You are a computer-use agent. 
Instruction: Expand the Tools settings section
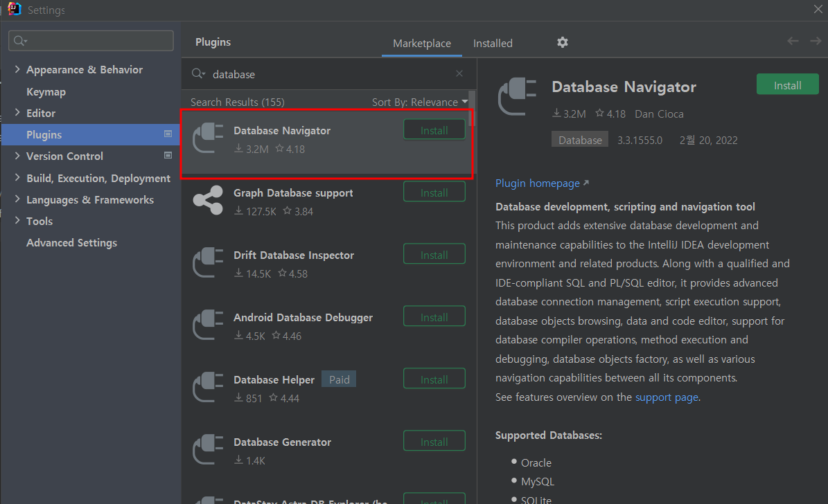click(x=17, y=221)
